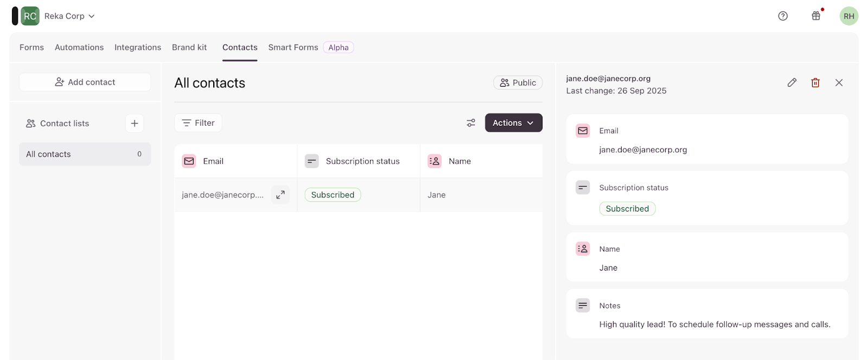
Task: Delete contact using the red trash icon
Action: [815, 82]
